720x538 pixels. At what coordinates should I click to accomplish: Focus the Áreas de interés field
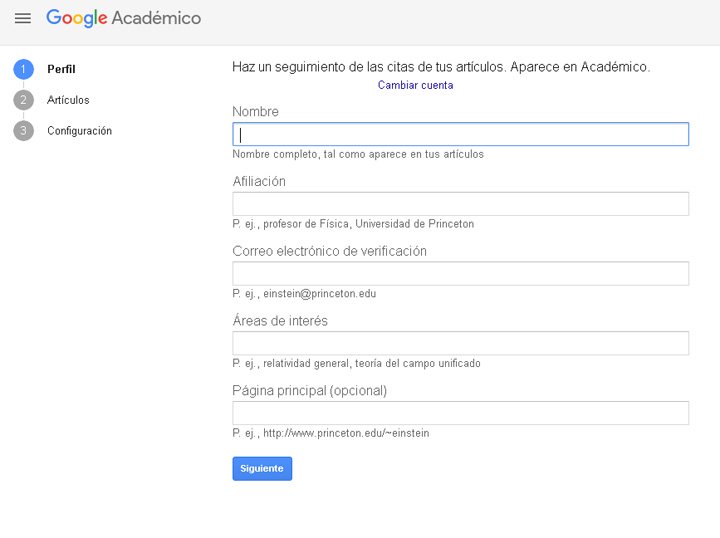(x=461, y=343)
